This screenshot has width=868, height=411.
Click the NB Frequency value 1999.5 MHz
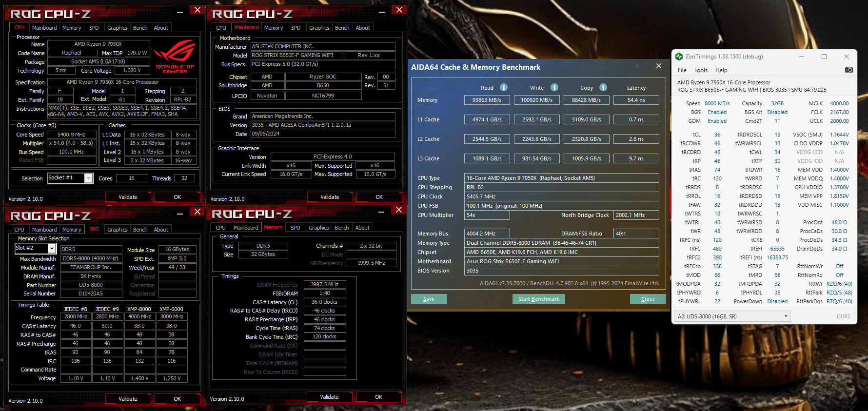[x=372, y=263]
